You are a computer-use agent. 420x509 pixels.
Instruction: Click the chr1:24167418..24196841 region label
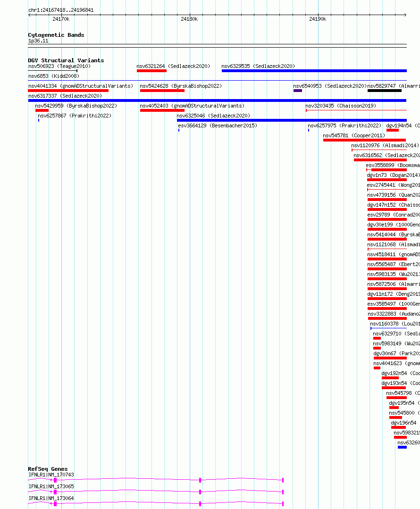click(61, 10)
